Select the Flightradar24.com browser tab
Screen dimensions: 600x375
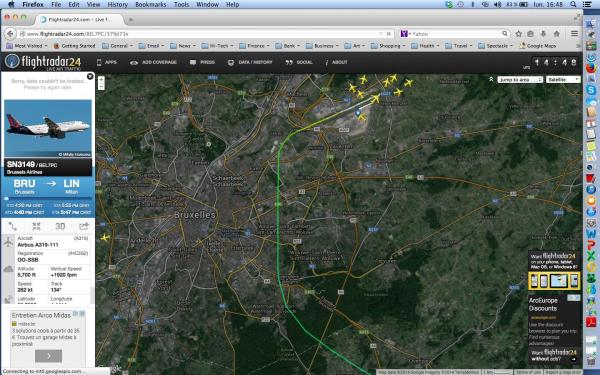[x=80, y=20]
